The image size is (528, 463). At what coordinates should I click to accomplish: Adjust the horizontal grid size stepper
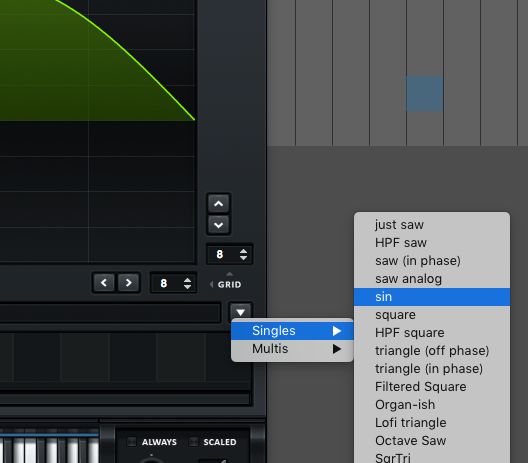click(x=188, y=283)
